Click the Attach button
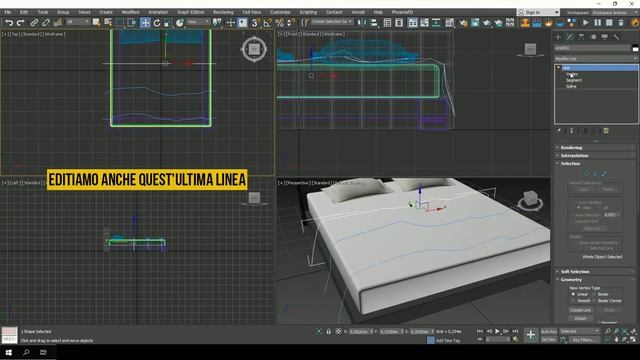The height and width of the screenshot is (360, 640). coord(580,318)
